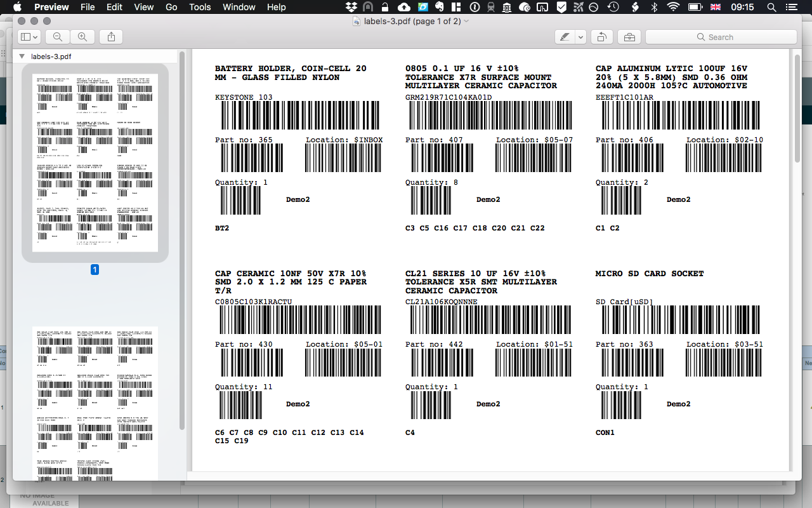Screen dimensions: 812x508
Task: Open the Preview application menu
Action: tap(51, 7)
